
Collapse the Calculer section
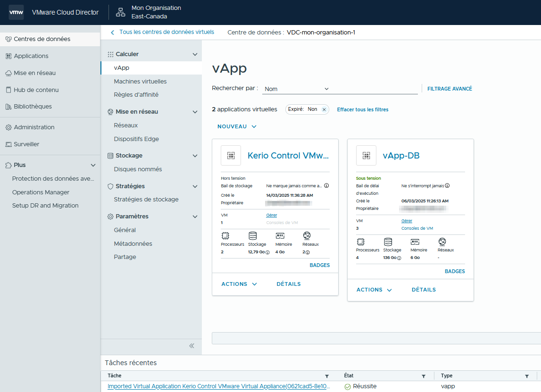pos(195,55)
